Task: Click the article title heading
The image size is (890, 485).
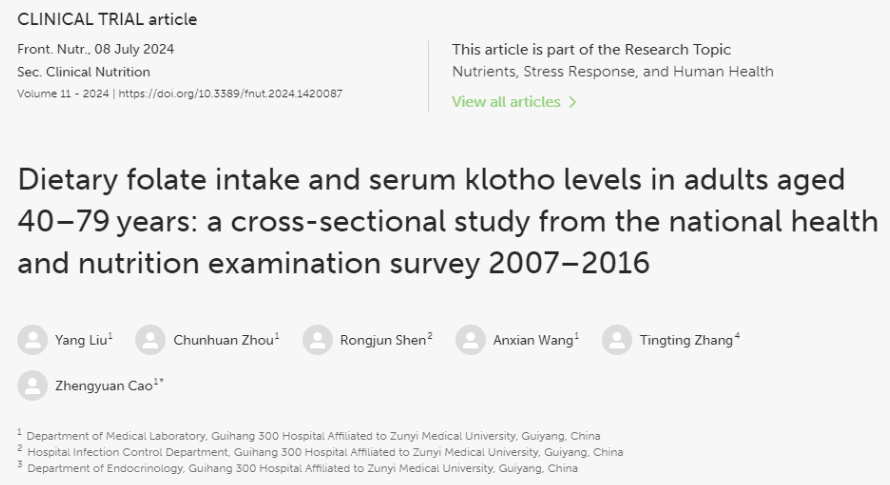Action: 447,221
